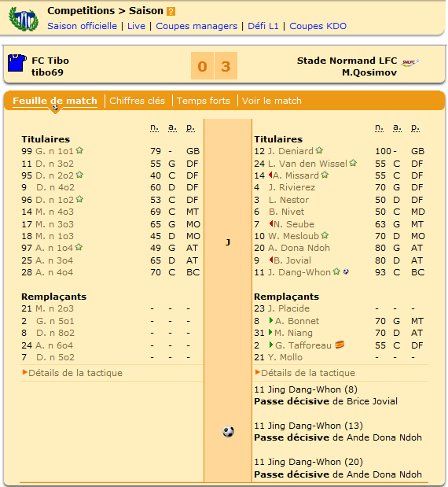Open player L. Van den Wissel
Viewport: 448px width, 487px height.
point(307,164)
